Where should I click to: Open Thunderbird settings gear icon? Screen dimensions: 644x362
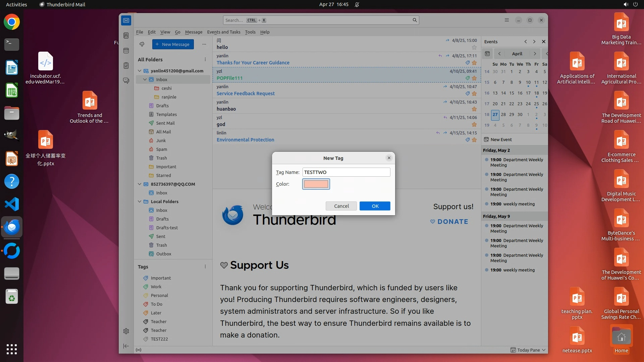(x=126, y=331)
